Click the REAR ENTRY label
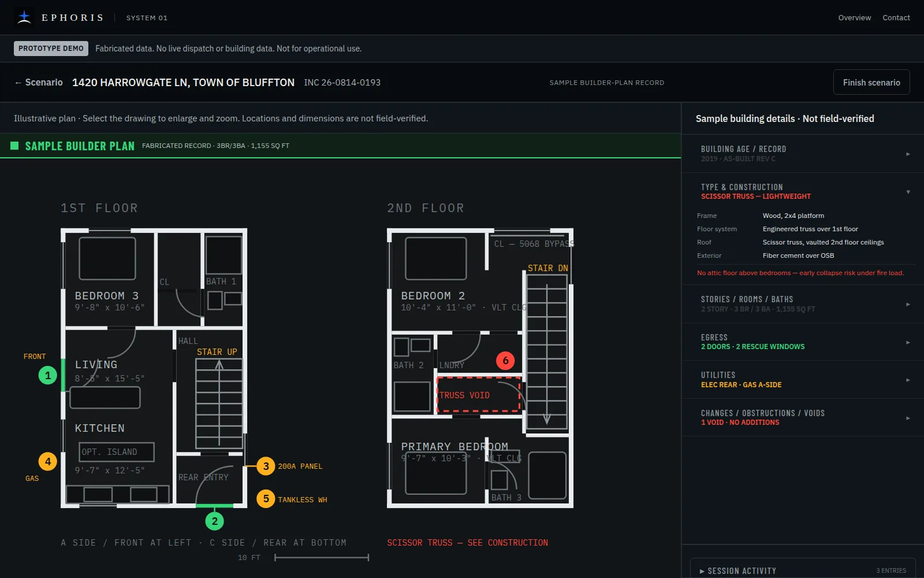The height and width of the screenshot is (578, 924). (x=203, y=477)
